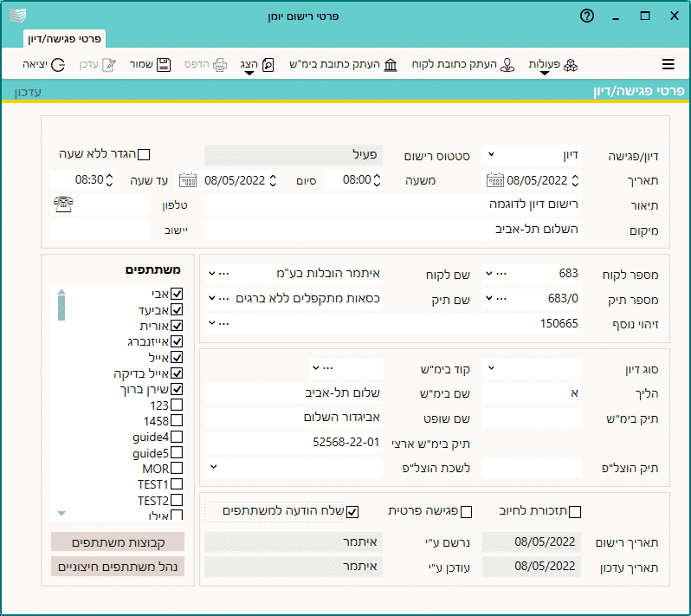
Task: Open the סוג דיון dropdown
Action: point(491,367)
